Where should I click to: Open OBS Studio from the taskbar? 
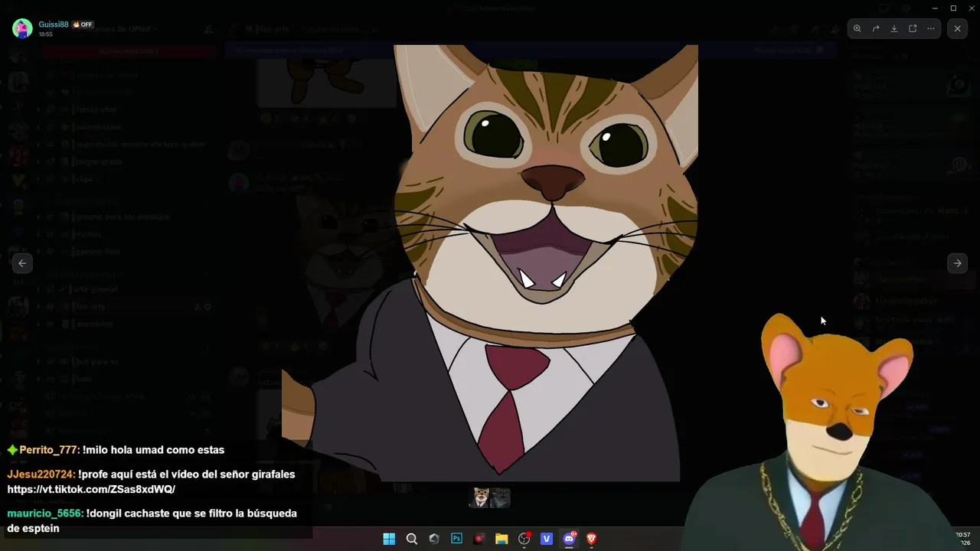point(524,539)
